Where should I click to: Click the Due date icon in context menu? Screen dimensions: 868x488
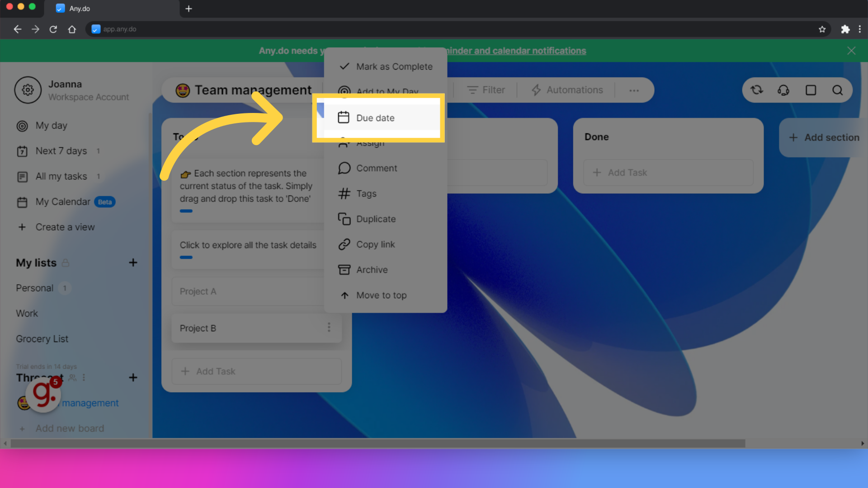(344, 117)
